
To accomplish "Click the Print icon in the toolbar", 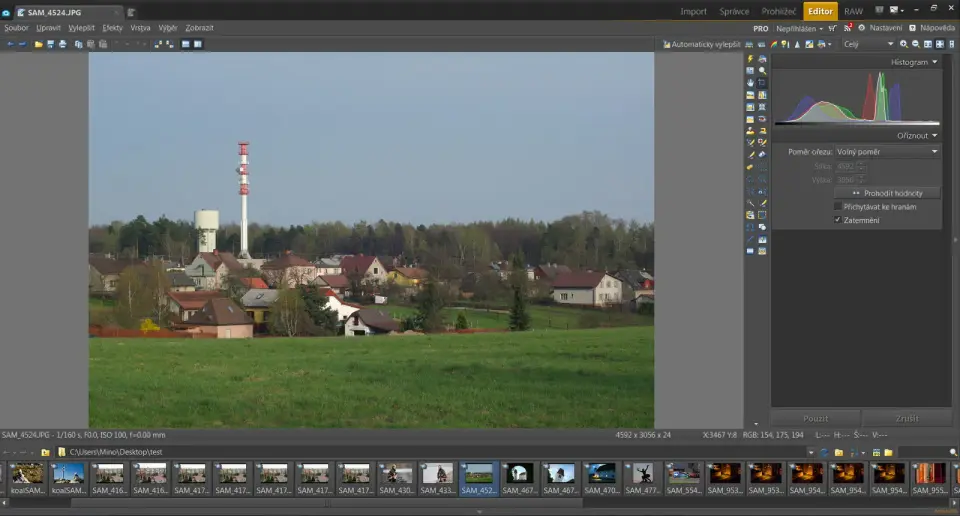I will click(x=62, y=44).
